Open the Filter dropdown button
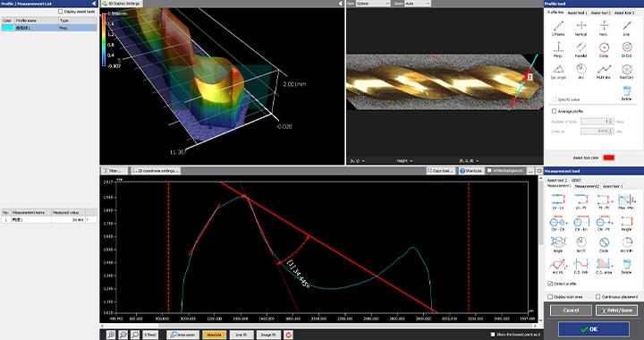The image size is (644, 340). pos(114,170)
